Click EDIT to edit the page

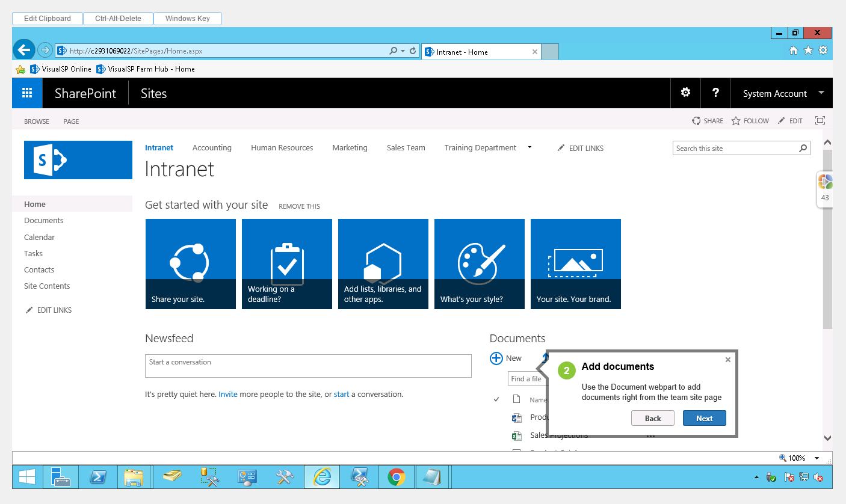(x=790, y=121)
